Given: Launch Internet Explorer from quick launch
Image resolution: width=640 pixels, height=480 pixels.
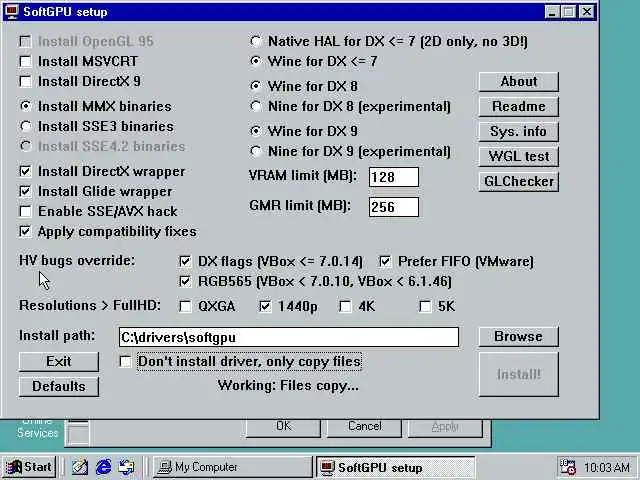Looking at the screenshot, I should (x=103, y=467).
